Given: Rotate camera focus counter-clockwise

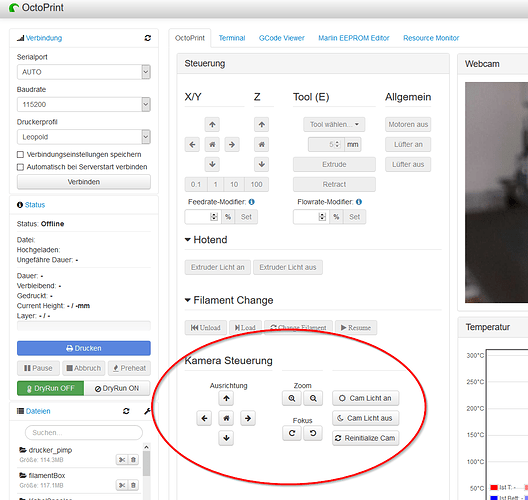Looking at the screenshot, I should click(313, 433).
